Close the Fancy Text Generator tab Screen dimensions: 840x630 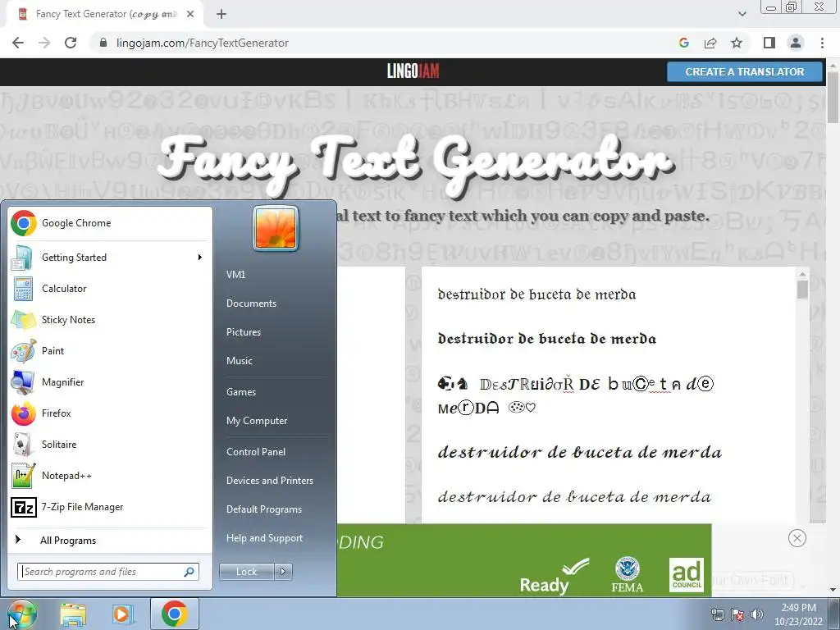coord(190,15)
